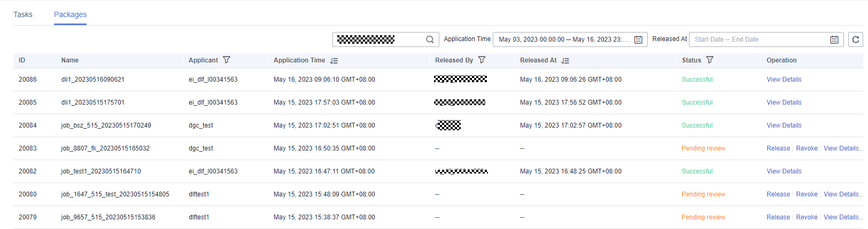Release package job_8807_fk_20230515165032
Image resolution: width=868 pixels, height=229 pixels.
778,148
